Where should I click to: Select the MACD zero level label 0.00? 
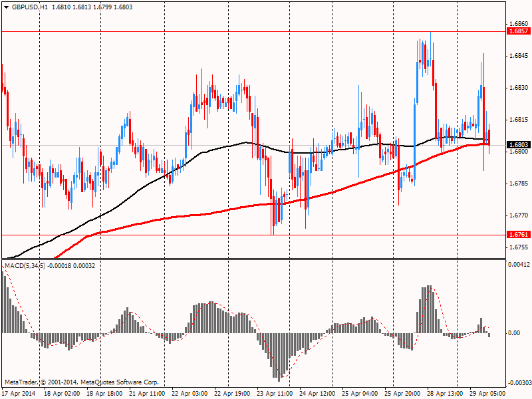[x=514, y=333]
